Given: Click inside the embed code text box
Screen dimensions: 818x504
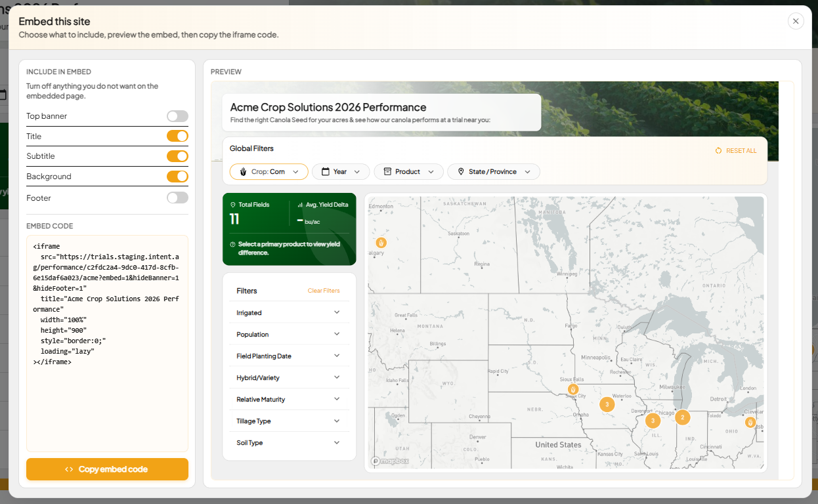Looking at the screenshot, I should coord(107,343).
